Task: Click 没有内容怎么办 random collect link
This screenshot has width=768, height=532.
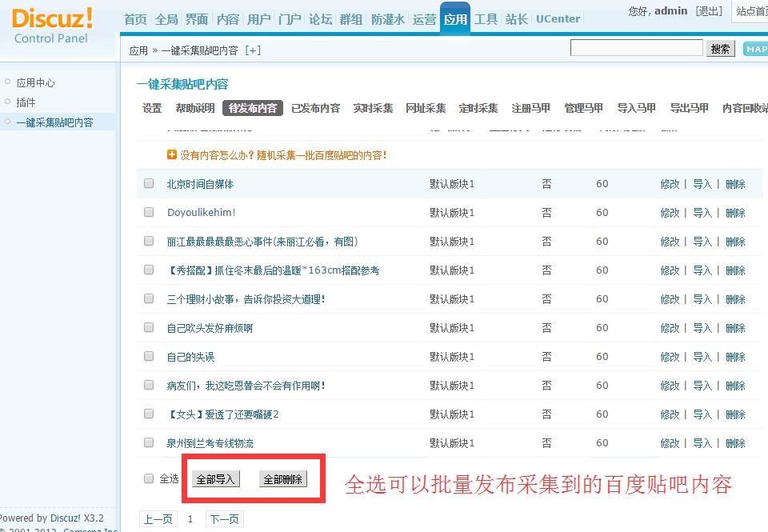Action: tap(283, 155)
